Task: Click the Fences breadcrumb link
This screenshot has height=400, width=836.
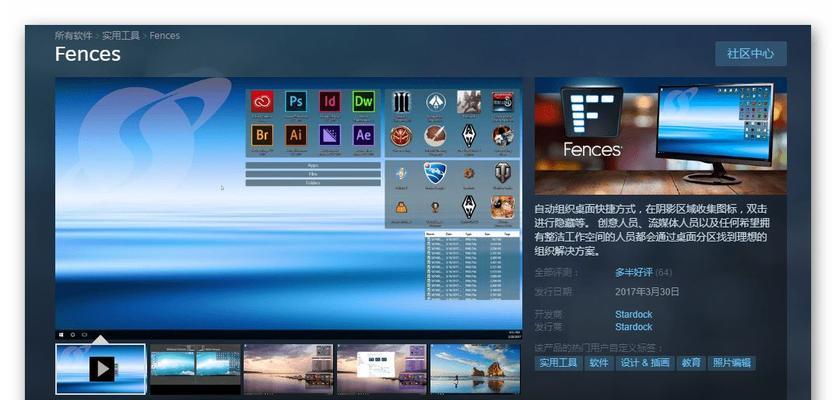Action: (164, 36)
